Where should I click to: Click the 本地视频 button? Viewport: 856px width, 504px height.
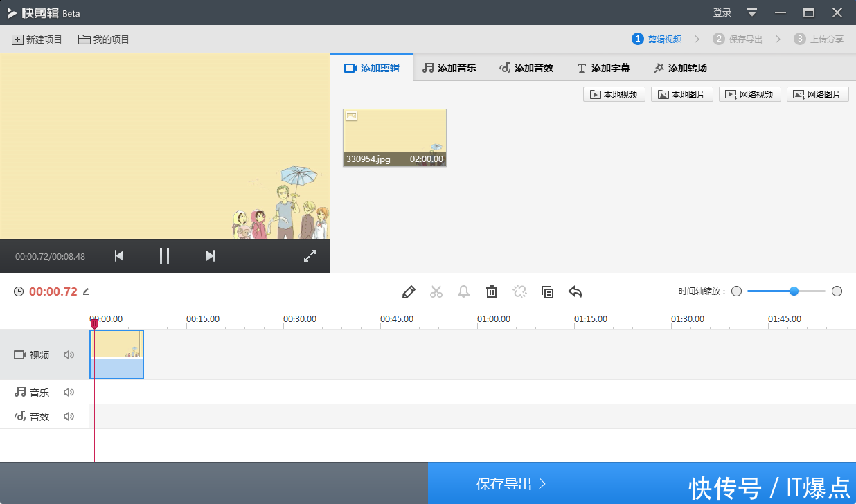(x=614, y=95)
